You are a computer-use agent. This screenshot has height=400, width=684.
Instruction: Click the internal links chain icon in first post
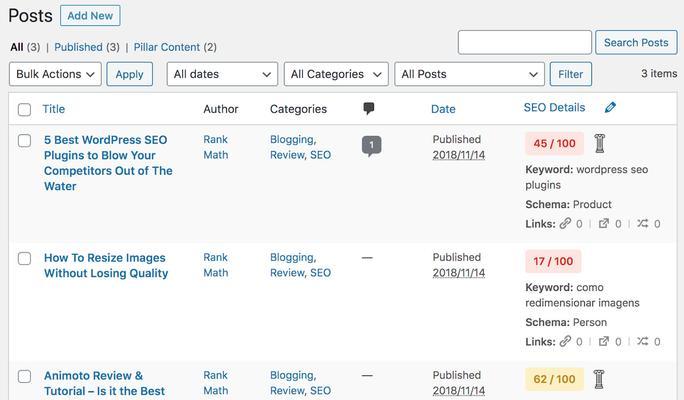(565, 223)
